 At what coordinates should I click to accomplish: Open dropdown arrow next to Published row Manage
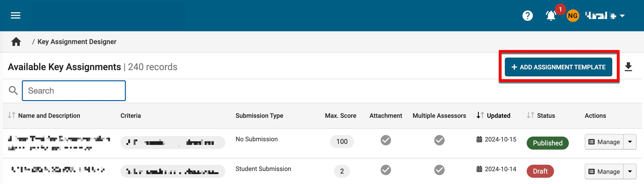pos(630,142)
